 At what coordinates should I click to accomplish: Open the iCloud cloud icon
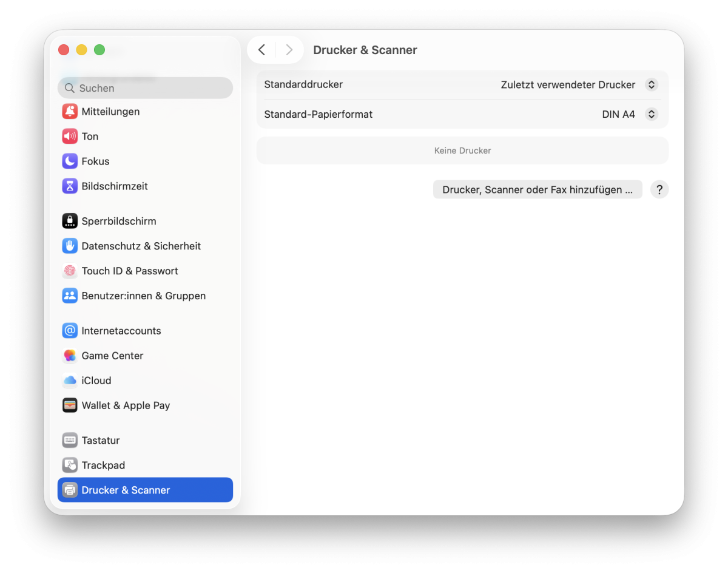70,381
